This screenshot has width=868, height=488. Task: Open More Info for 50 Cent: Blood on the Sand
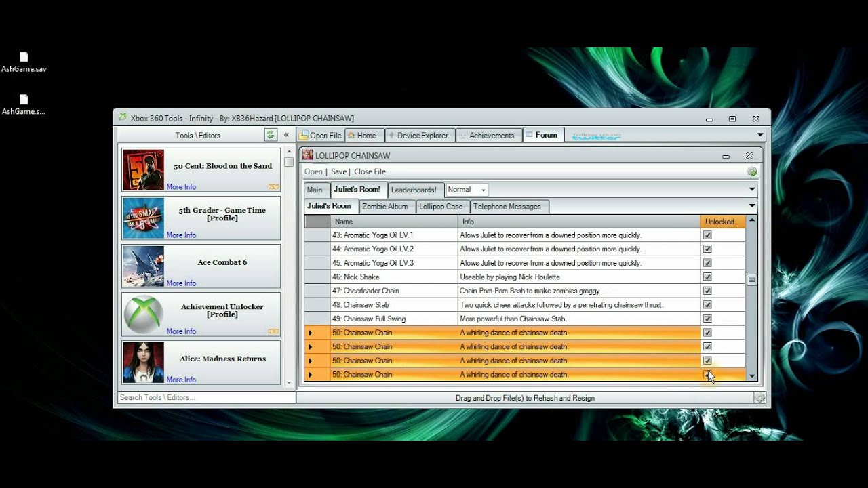[x=181, y=187]
